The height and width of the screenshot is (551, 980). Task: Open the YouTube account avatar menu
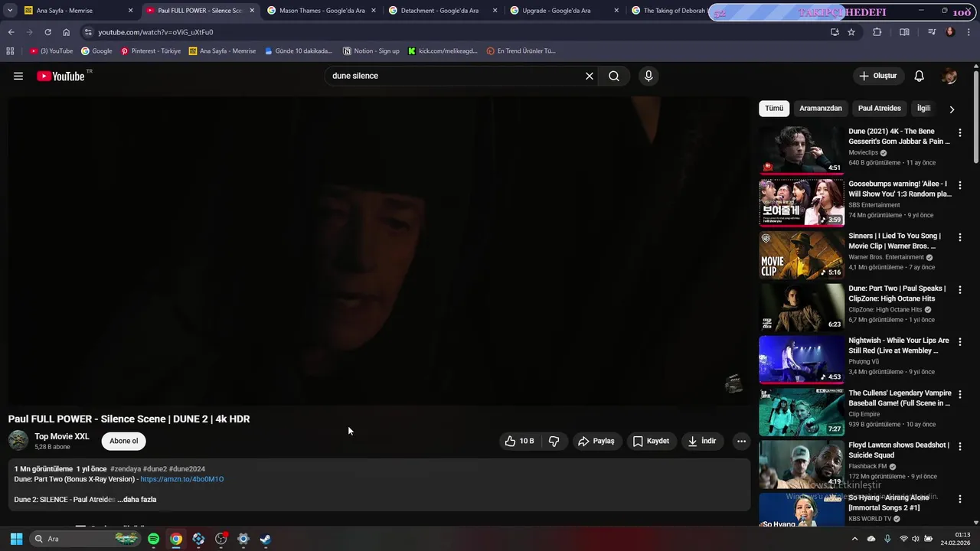point(949,76)
